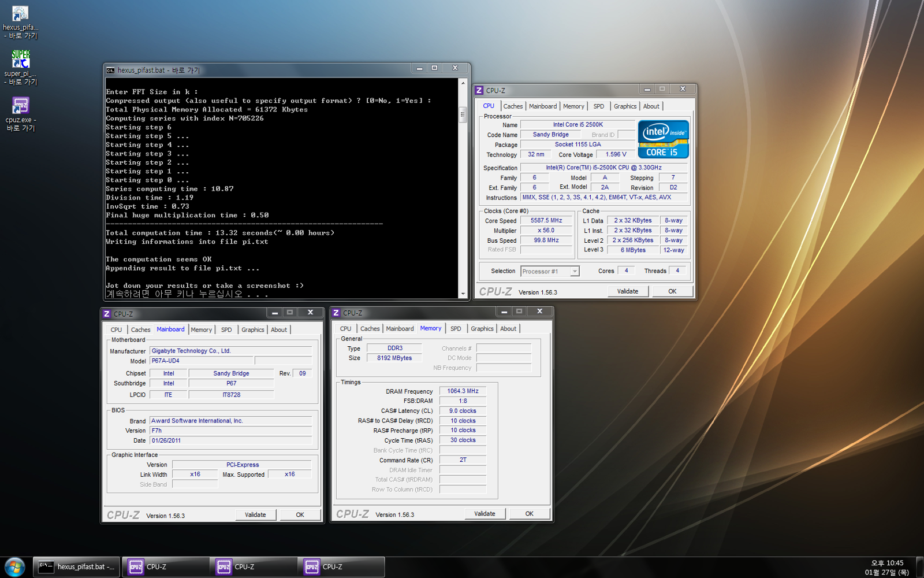Click Z icon in CPU-Z Mainboard window title
This screenshot has height=578, width=924.
[x=106, y=314]
